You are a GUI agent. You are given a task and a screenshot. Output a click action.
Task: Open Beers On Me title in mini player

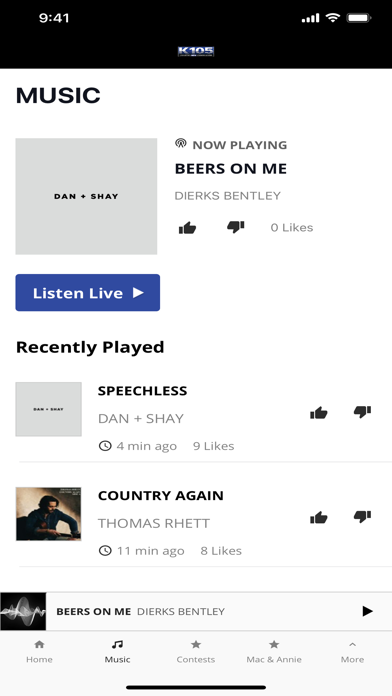pos(94,611)
